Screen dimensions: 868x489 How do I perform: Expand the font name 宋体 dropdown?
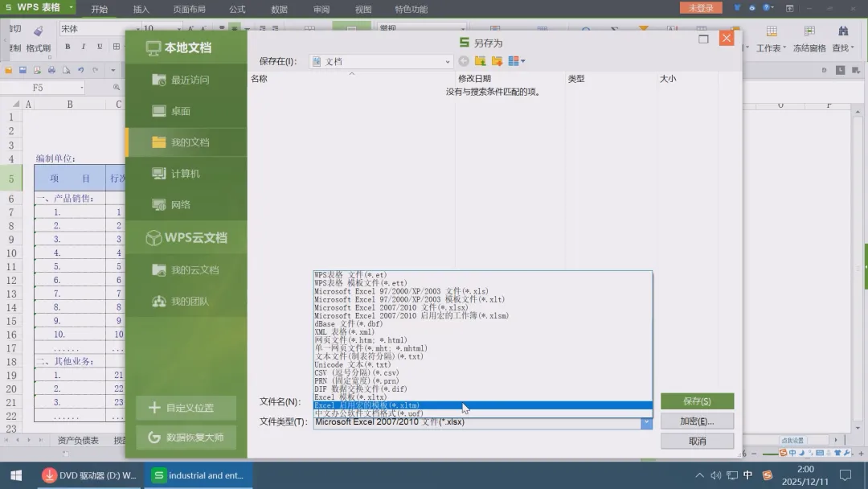(x=137, y=29)
